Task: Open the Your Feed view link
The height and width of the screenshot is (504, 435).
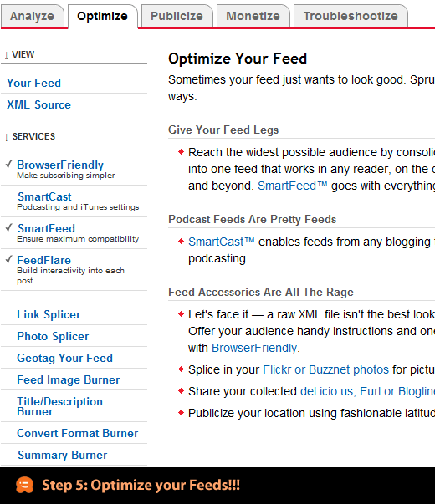Action: pos(33,83)
